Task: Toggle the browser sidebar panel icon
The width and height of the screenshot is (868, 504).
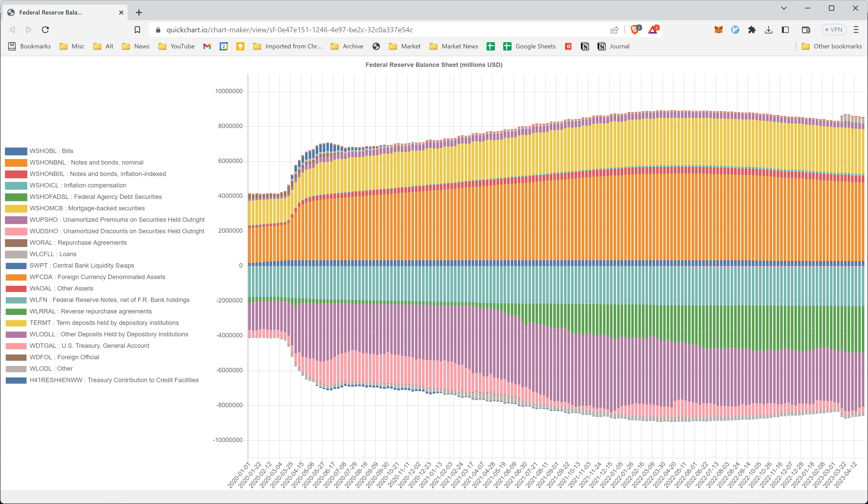Action: tap(785, 30)
